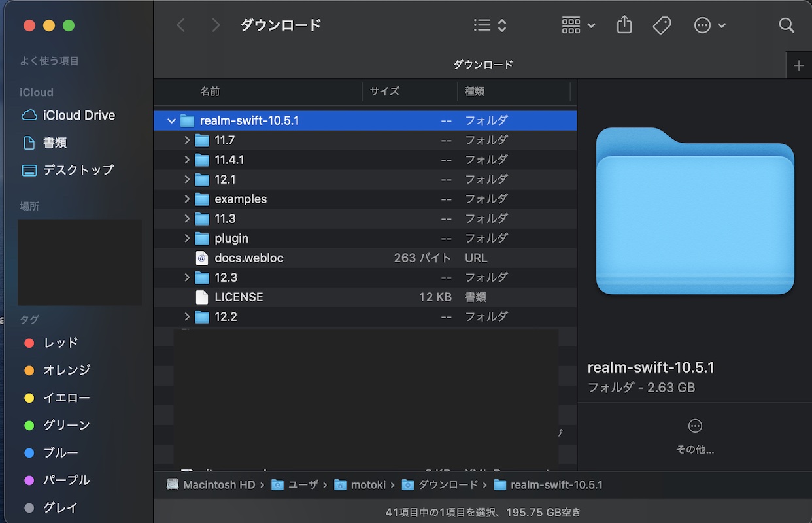Image resolution: width=812 pixels, height=523 pixels.
Task: Select the ダウンロード tab
Action: coord(483,65)
